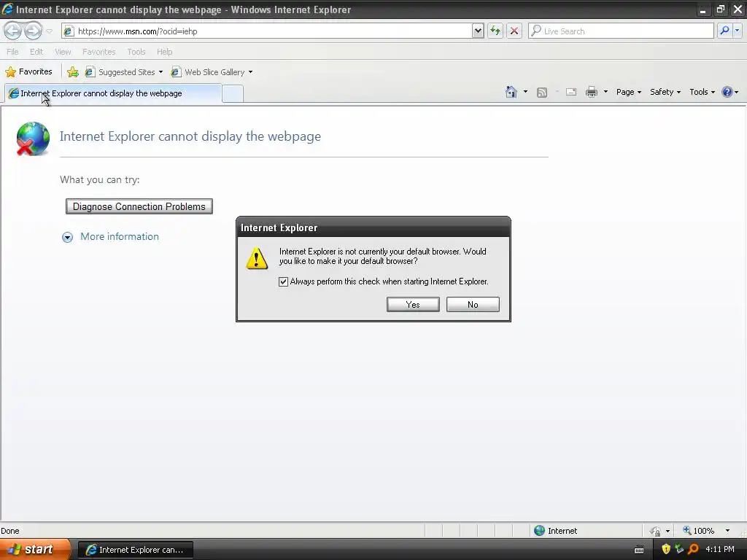The image size is (747, 560).
Task: Click Diagnose Connection Problems button
Action: pyautogui.click(x=139, y=206)
